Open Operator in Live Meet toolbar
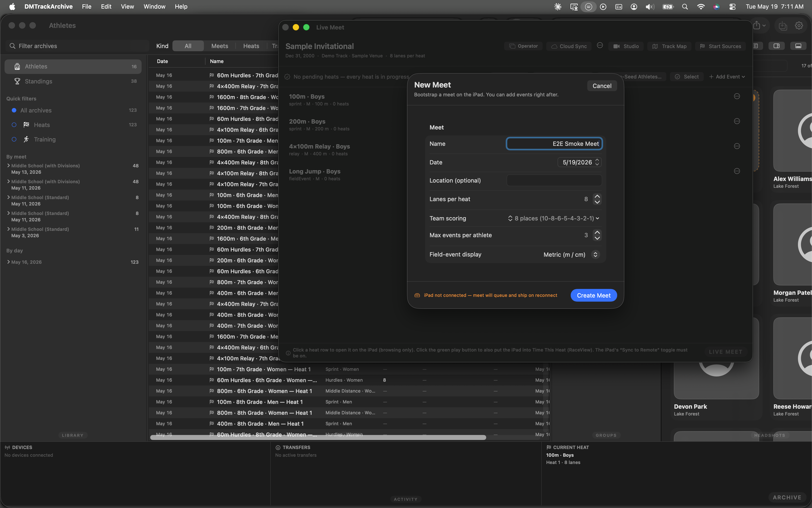 click(x=523, y=46)
